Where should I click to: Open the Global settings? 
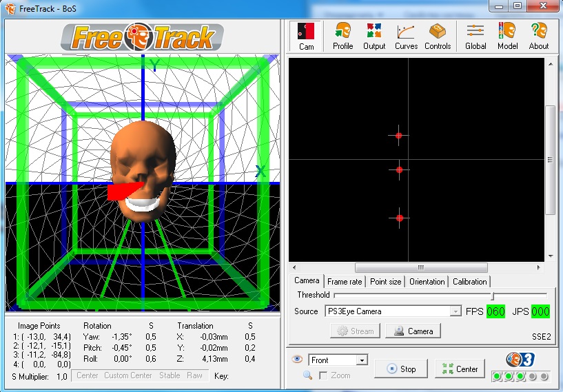pyautogui.click(x=475, y=37)
